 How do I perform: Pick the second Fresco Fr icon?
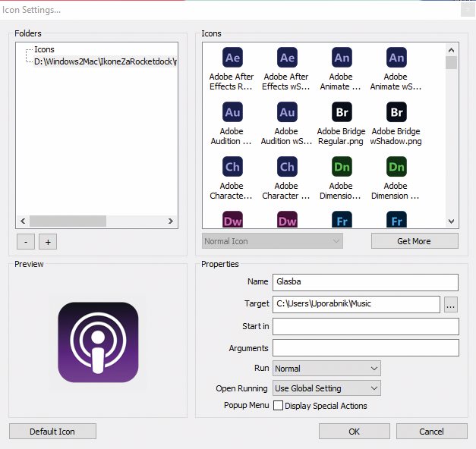pos(396,219)
